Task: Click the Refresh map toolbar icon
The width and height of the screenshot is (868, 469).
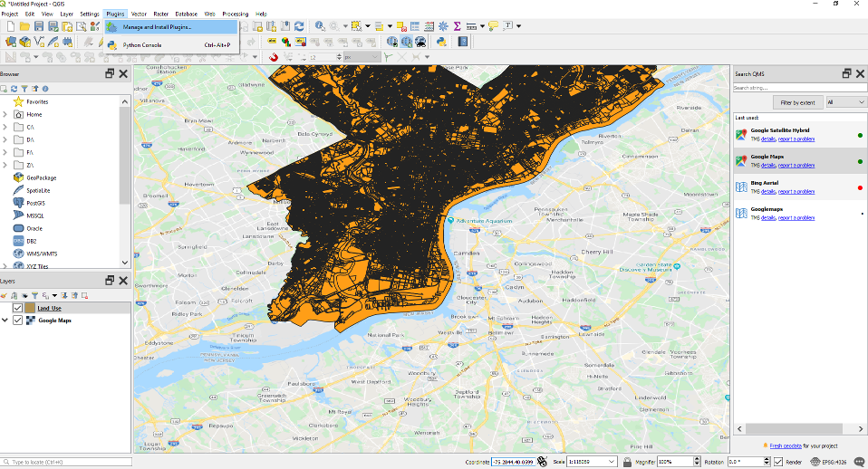Action: click(299, 27)
